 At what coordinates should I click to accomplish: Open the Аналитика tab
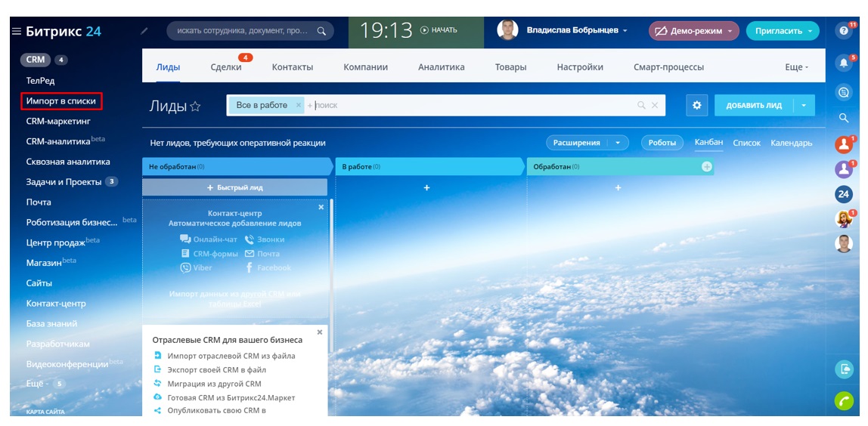[442, 67]
